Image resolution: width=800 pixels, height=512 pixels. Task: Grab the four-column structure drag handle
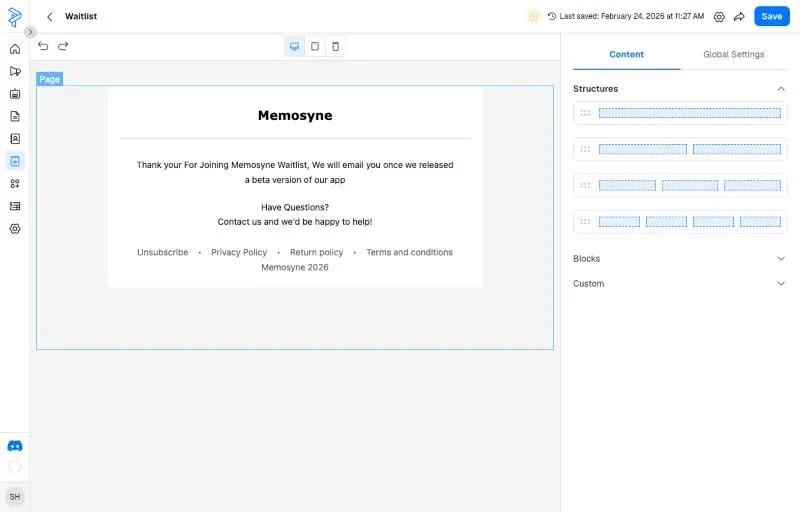click(585, 222)
